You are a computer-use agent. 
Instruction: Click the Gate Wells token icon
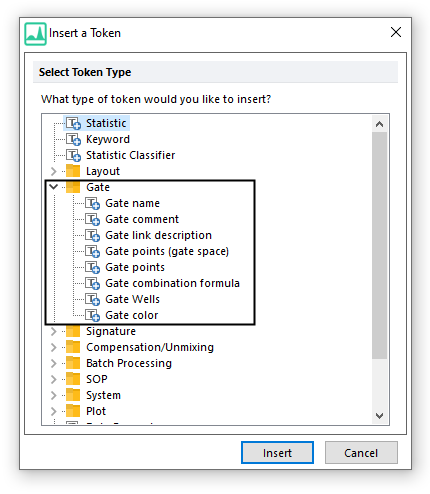click(92, 299)
